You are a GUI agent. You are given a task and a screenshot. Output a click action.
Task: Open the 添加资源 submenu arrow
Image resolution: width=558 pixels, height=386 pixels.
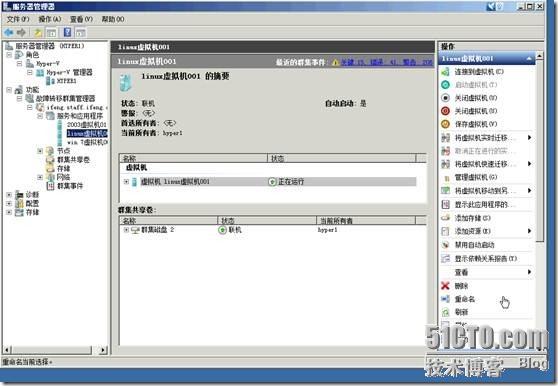click(x=529, y=231)
